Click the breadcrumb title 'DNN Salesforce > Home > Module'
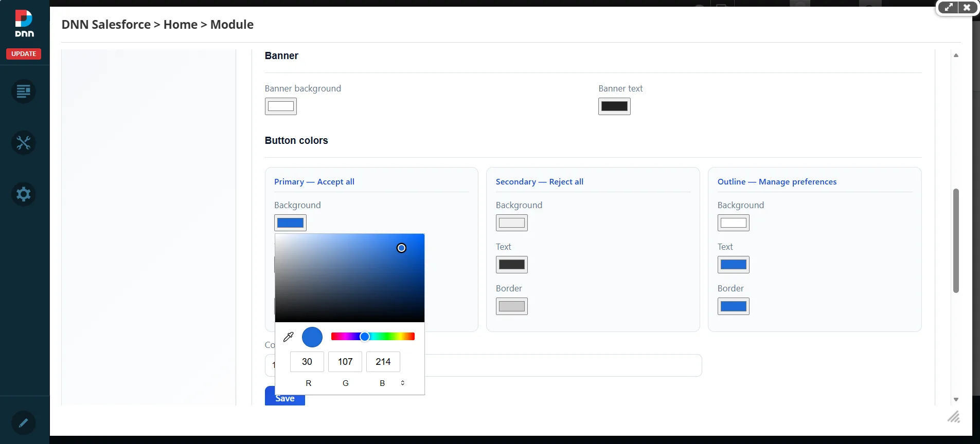This screenshot has height=444, width=980. tap(157, 25)
